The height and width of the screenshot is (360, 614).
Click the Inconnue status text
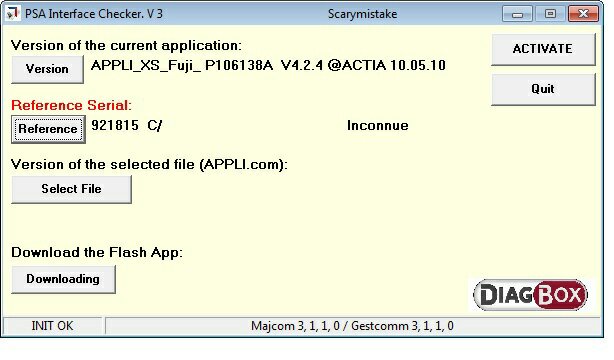click(x=377, y=126)
